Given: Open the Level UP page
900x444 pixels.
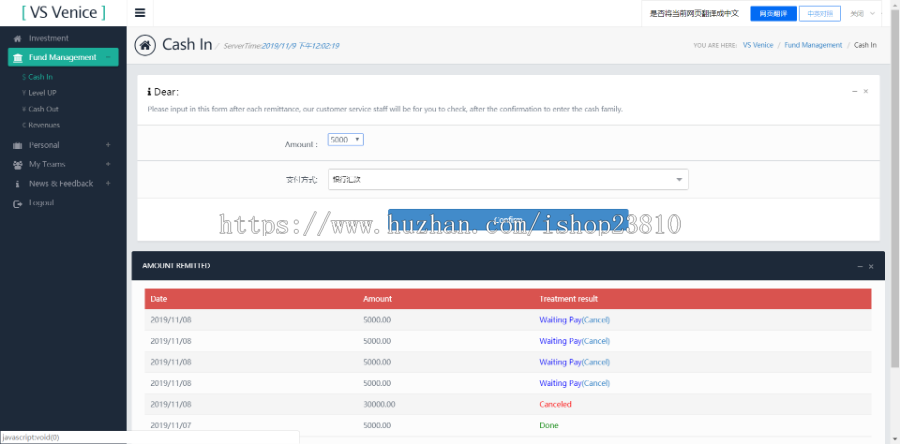Looking at the screenshot, I should coord(42,93).
